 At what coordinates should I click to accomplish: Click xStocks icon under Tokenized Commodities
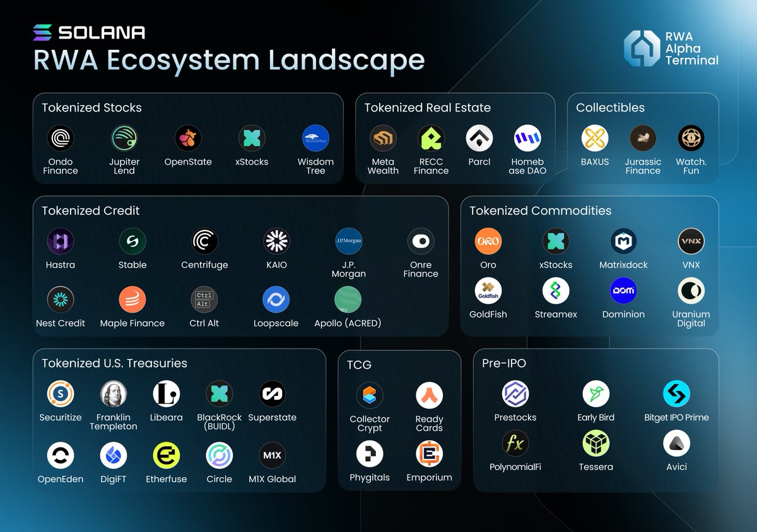point(556,241)
